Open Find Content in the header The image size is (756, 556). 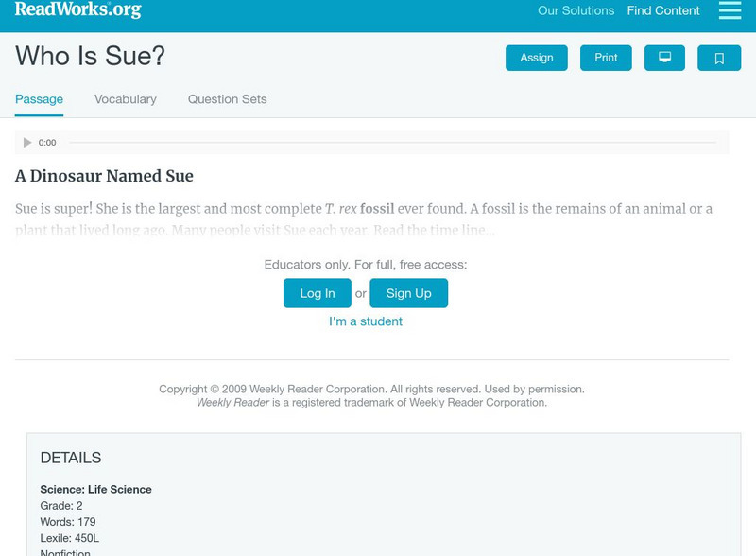click(663, 11)
